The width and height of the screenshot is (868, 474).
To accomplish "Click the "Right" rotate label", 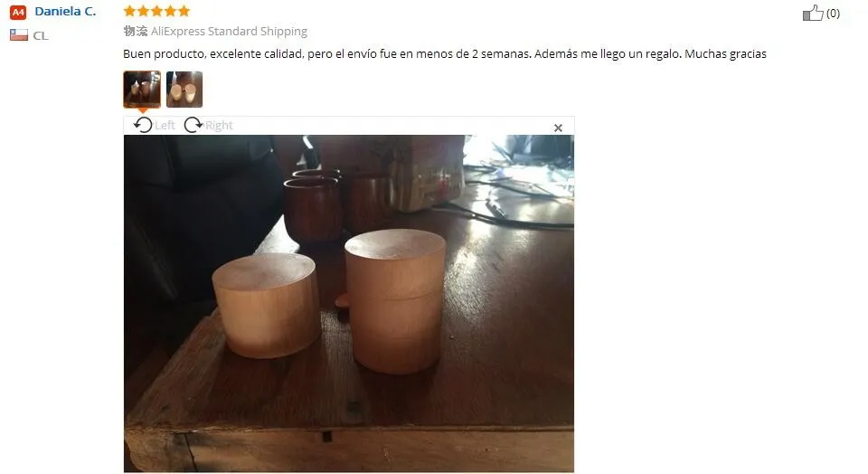I will pos(219,126).
